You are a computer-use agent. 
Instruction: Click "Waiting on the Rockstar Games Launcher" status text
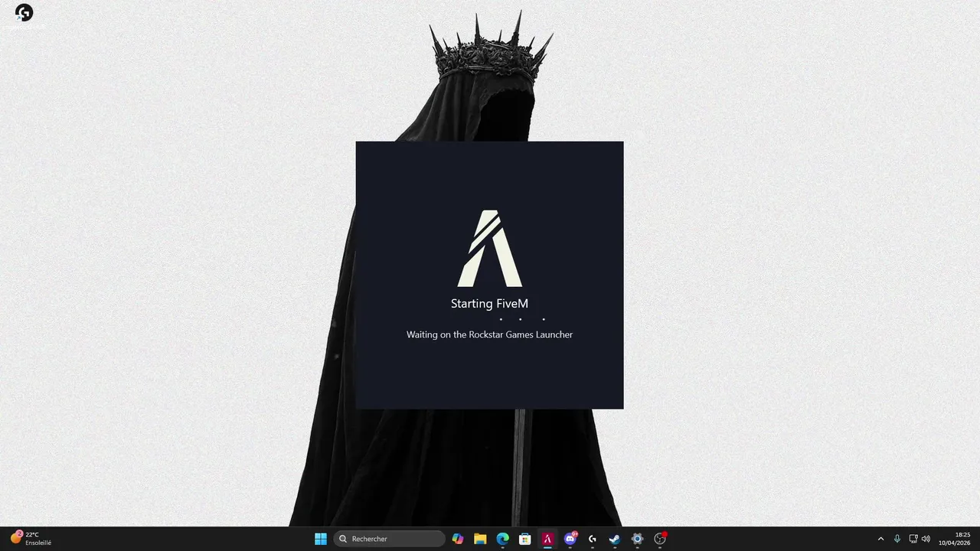coord(489,334)
